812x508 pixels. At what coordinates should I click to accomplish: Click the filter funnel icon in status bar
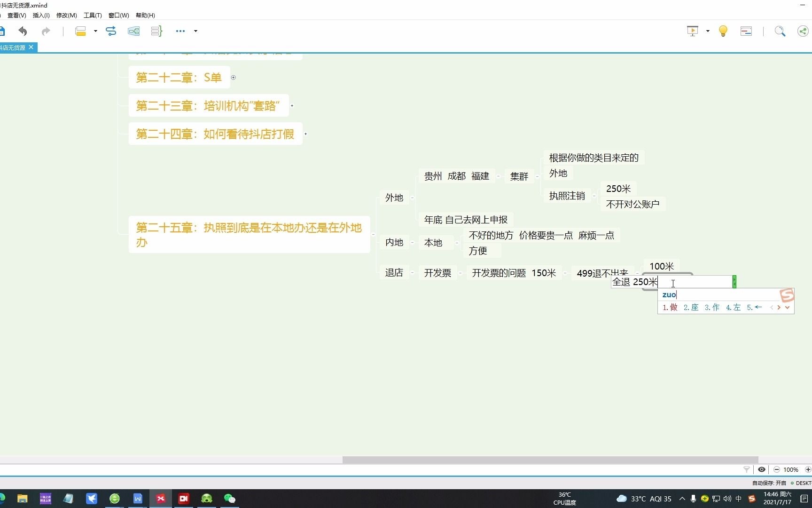tap(746, 469)
